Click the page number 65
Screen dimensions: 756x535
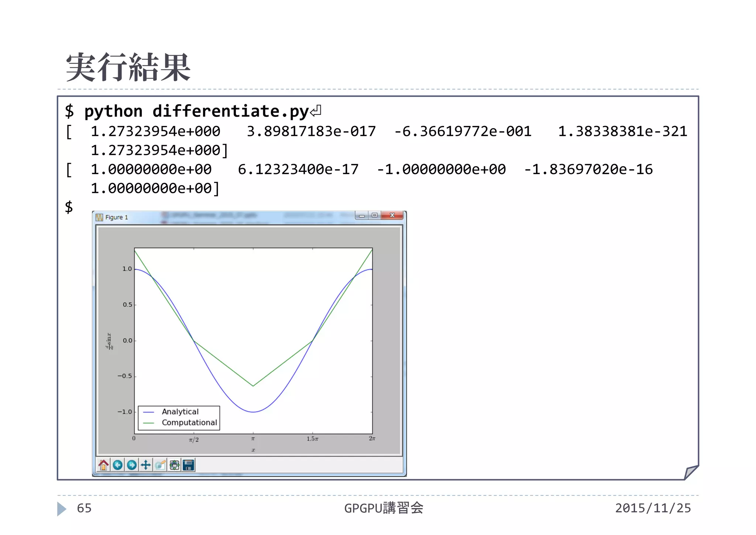point(84,508)
